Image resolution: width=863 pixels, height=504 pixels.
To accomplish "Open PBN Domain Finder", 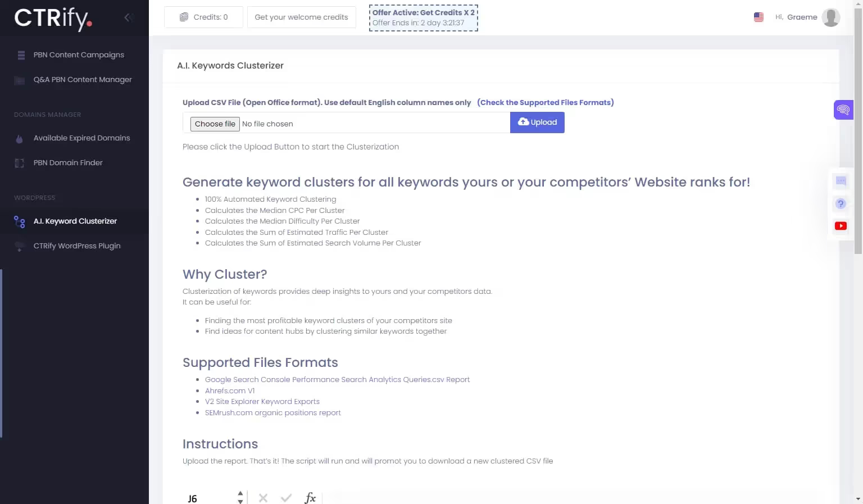I will pyautogui.click(x=68, y=162).
